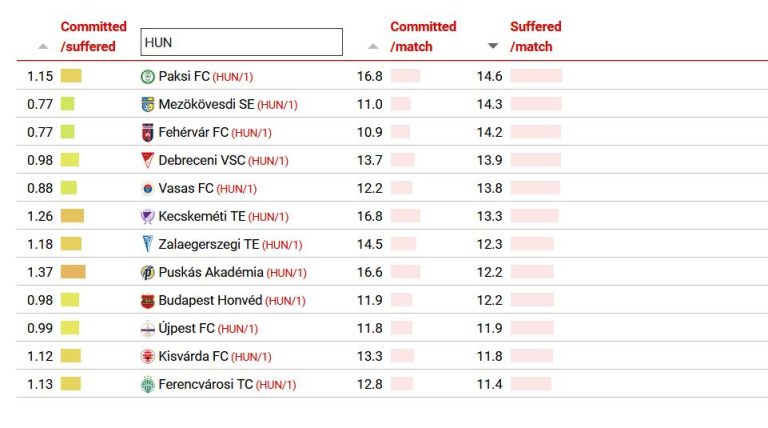Click the Paksi FC club crest icon

(147, 76)
